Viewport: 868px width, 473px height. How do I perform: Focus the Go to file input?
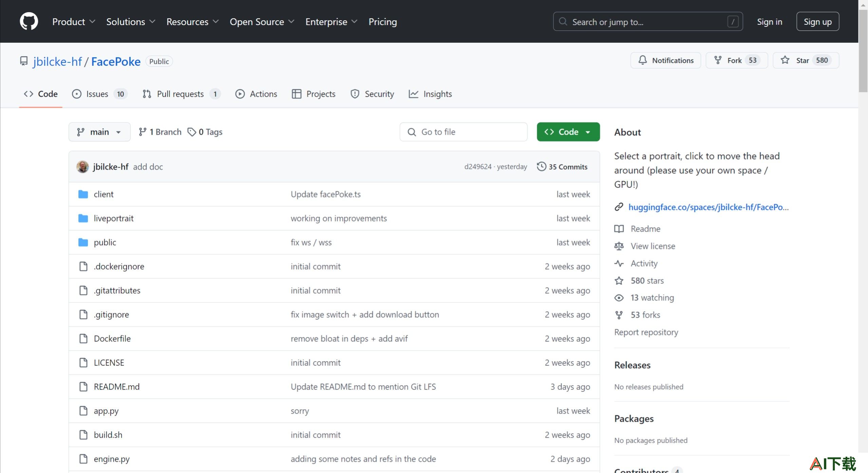click(x=464, y=132)
